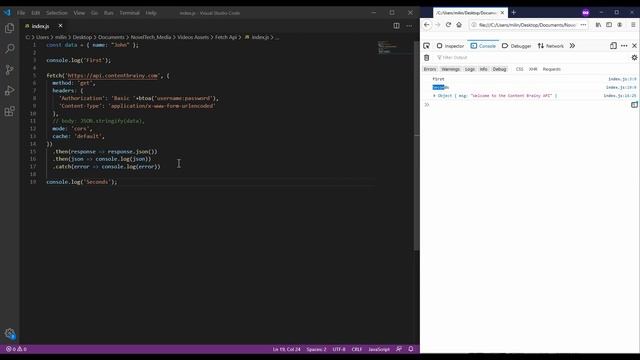The width and height of the screenshot is (640, 360).
Task: Open the File menu in VS Code
Action: (x=21, y=13)
